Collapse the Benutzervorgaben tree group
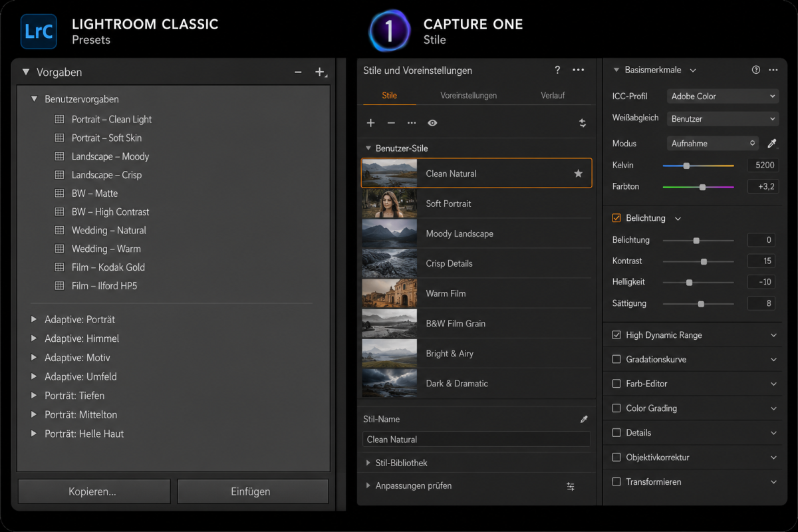 (x=34, y=99)
